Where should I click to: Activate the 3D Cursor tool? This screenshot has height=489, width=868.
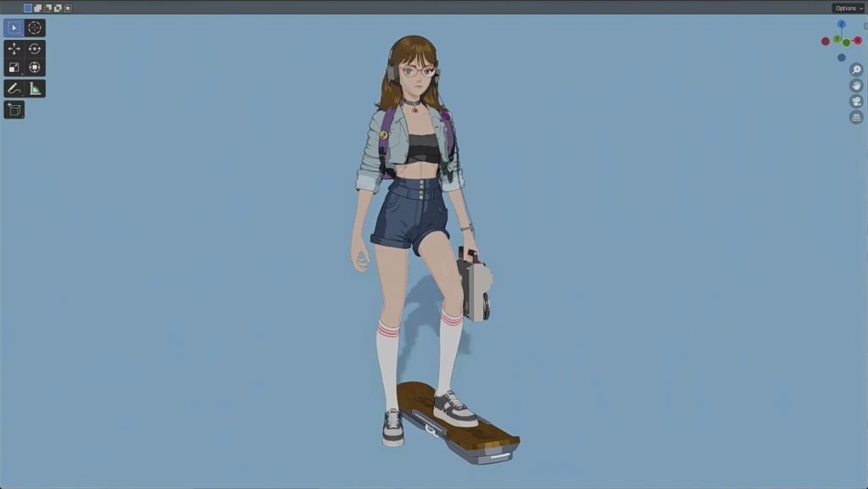[34, 28]
